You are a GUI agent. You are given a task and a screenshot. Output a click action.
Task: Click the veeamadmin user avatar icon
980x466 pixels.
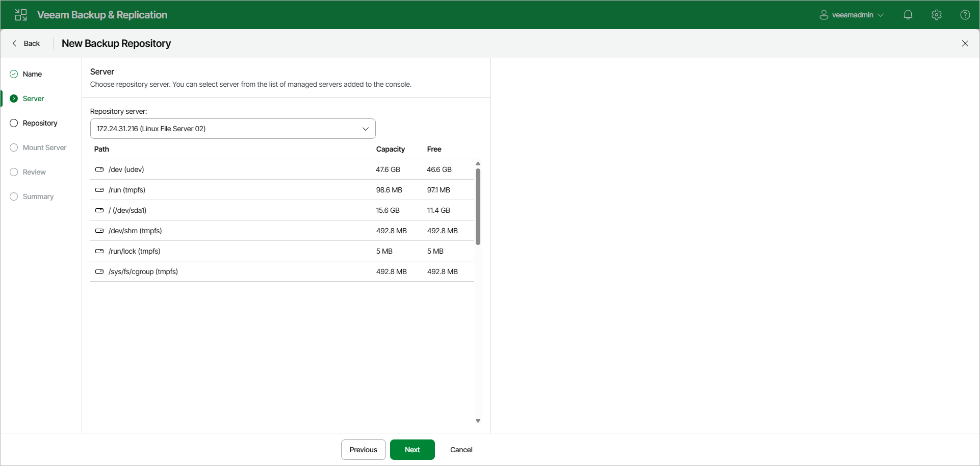click(823, 15)
